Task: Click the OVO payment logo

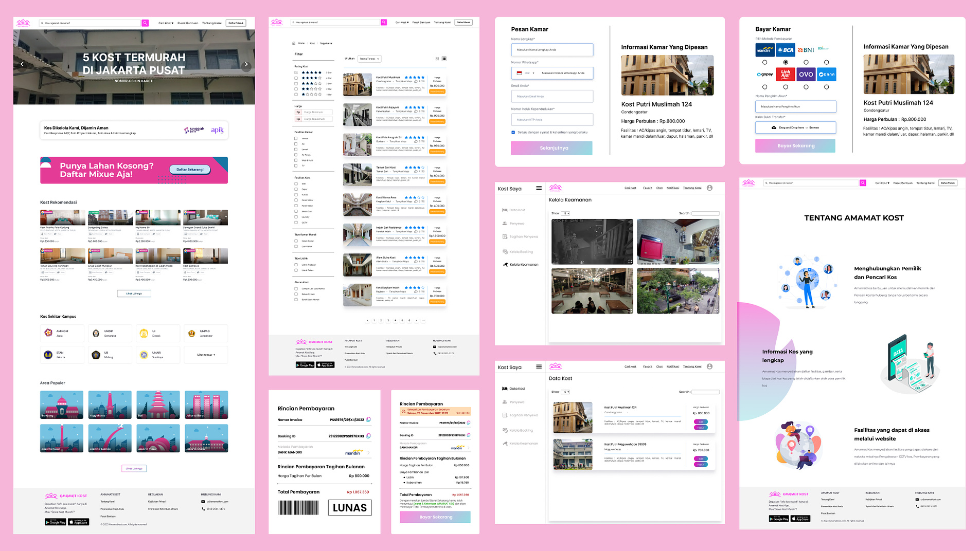Action: [806, 75]
